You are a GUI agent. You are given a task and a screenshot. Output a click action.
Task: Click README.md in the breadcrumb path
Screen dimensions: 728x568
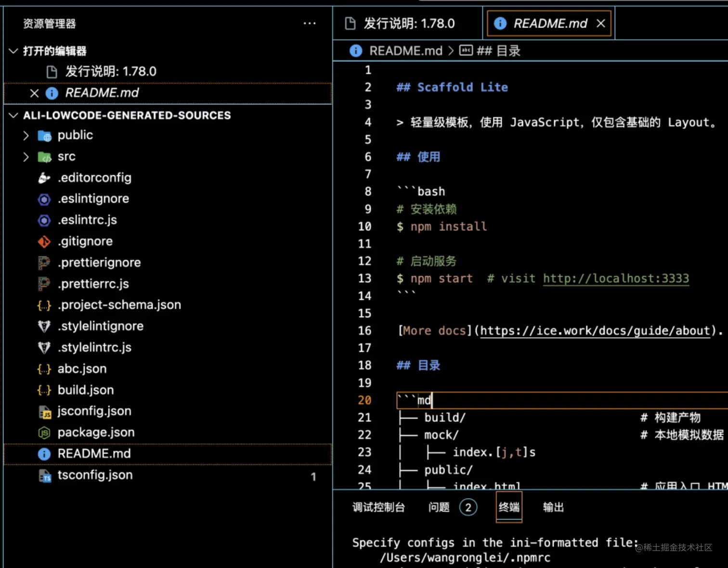(406, 51)
